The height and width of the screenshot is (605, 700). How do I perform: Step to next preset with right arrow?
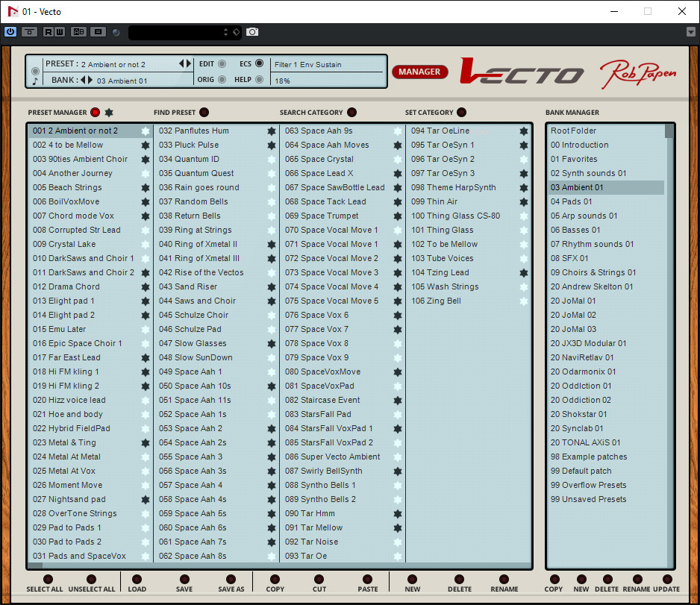190,64
